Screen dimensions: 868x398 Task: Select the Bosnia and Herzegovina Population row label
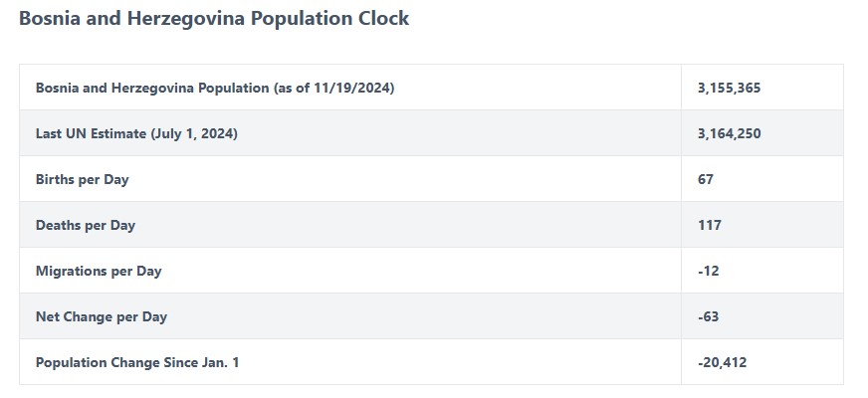coord(215,88)
